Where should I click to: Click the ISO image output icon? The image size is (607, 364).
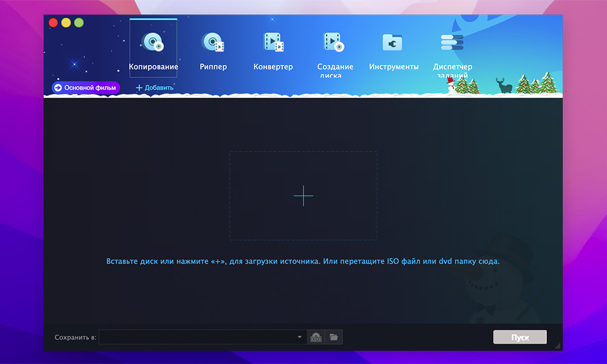click(316, 337)
